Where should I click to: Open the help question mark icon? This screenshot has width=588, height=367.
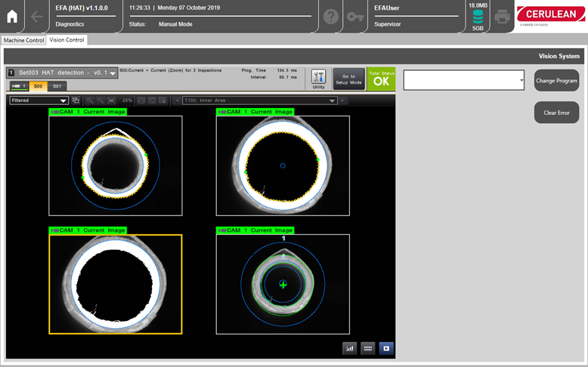click(330, 17)
